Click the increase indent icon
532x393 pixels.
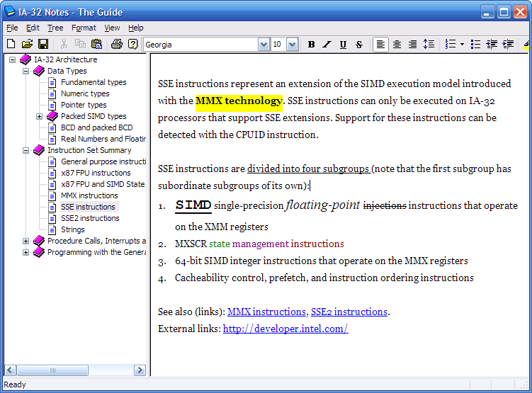[508, 45]
